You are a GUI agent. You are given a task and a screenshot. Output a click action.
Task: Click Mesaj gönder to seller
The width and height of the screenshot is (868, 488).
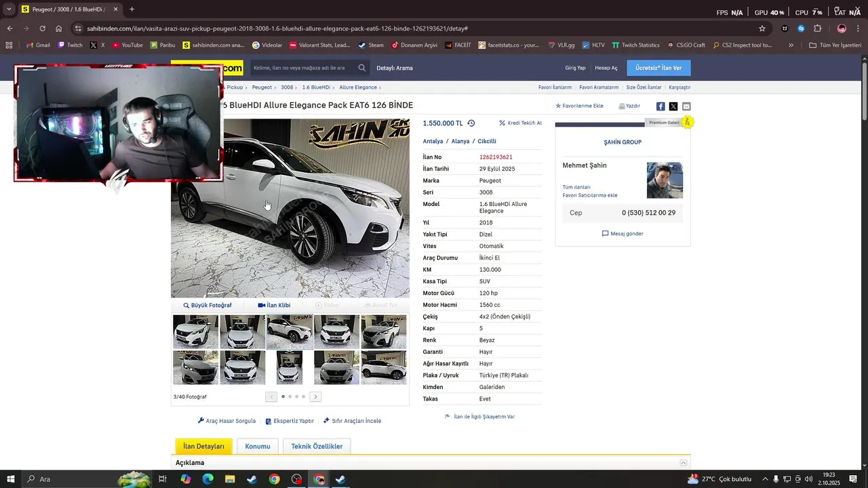point(623,234)
